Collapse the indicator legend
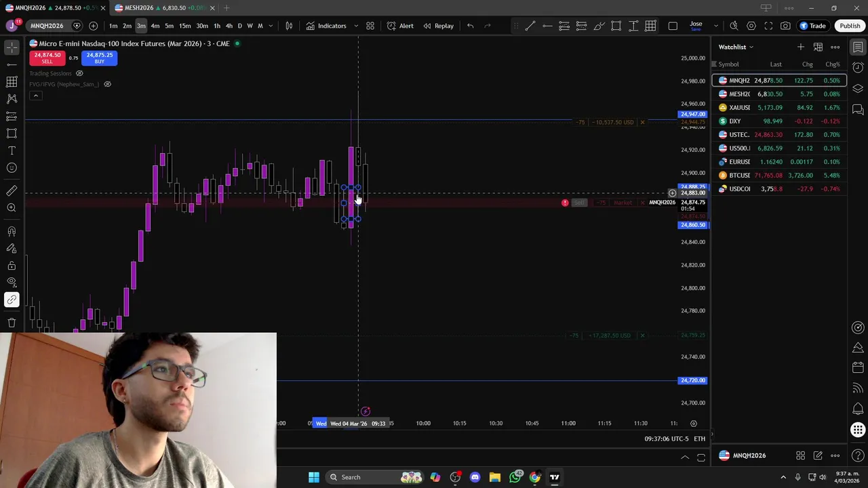This screenshot has width=868, height=488. (36, 96)
